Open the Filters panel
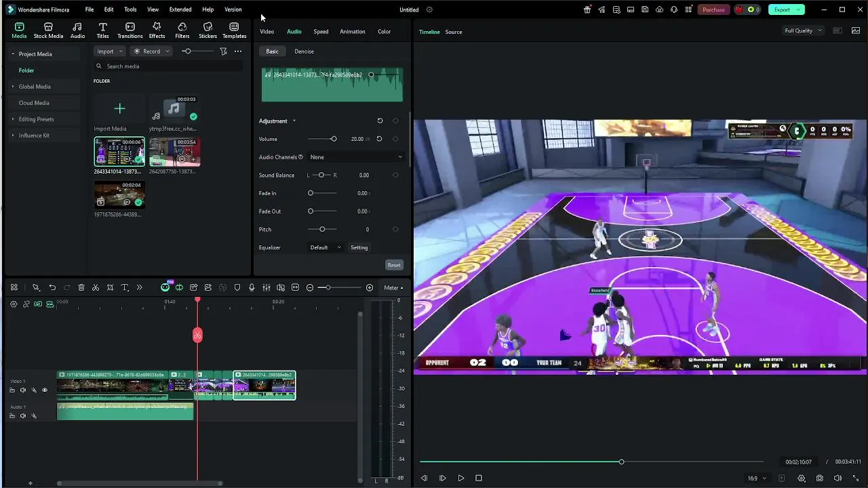Viewport: 868px width, 488px height. pyautogui.click(x=182, y=30)
